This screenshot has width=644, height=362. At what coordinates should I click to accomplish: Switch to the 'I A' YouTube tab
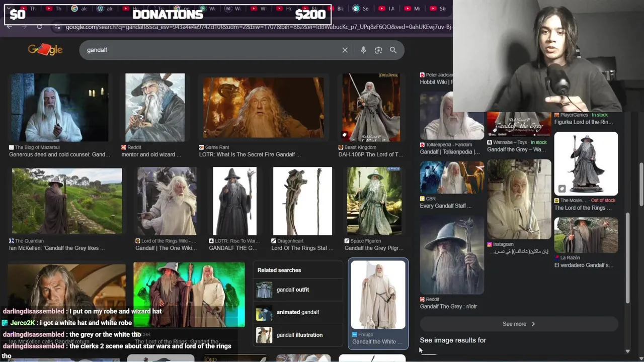point(386,9)
